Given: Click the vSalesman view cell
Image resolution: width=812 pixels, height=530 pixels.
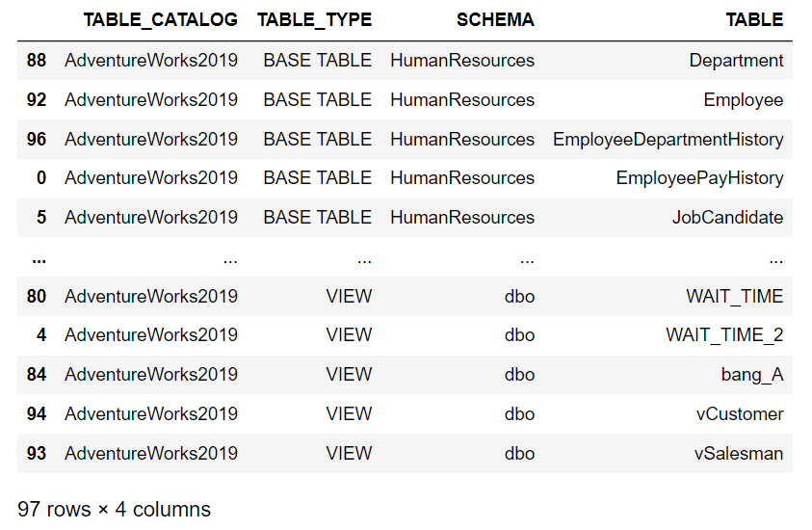Looking at the screenshot, I should coord(739,453).
